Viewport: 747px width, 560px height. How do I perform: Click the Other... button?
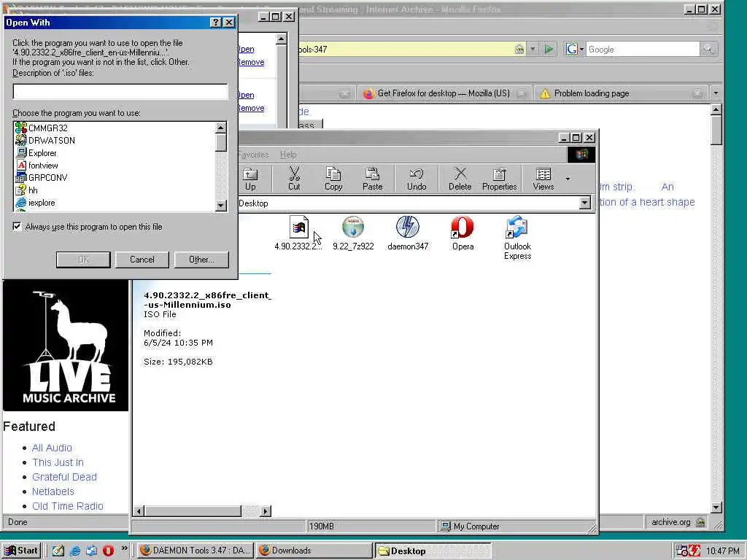(x=201, y=260)
